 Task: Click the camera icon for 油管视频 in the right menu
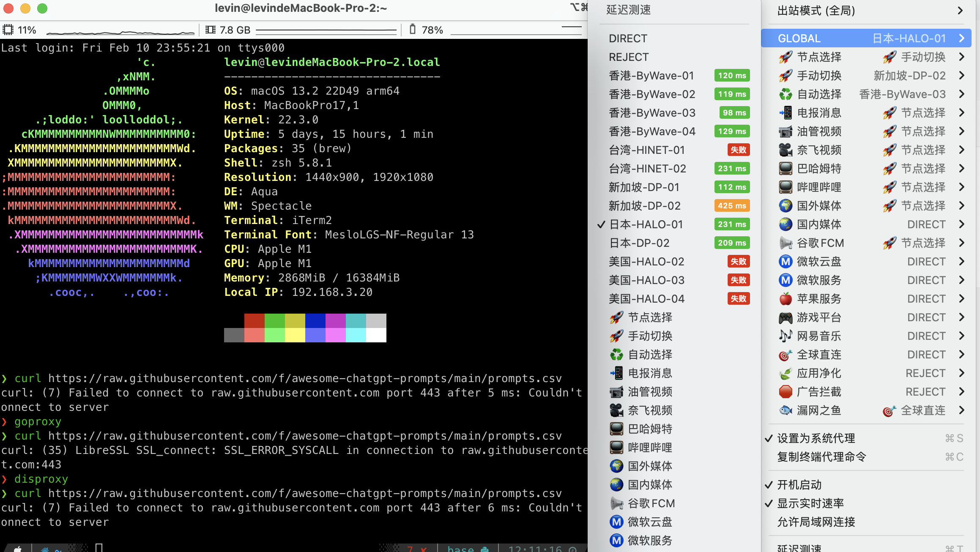click(785, 131)
